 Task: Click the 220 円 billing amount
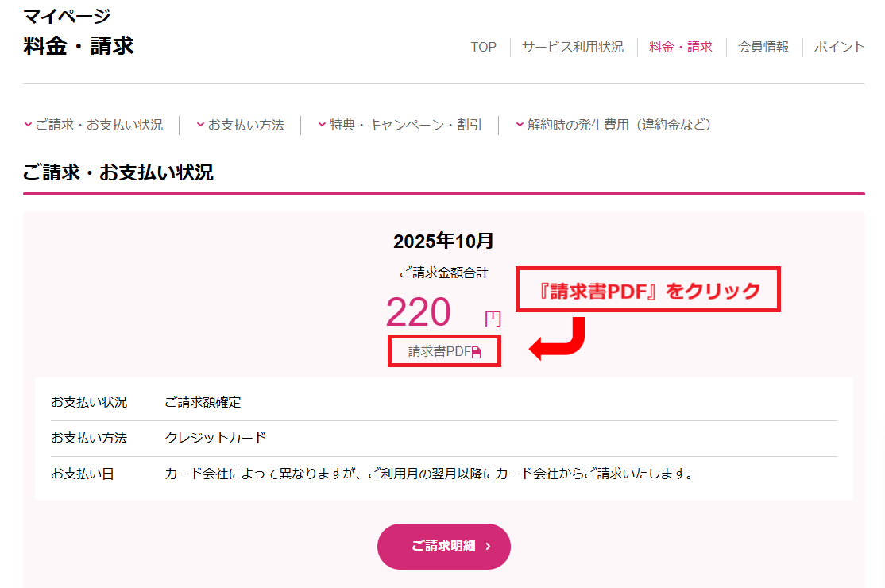419,312
